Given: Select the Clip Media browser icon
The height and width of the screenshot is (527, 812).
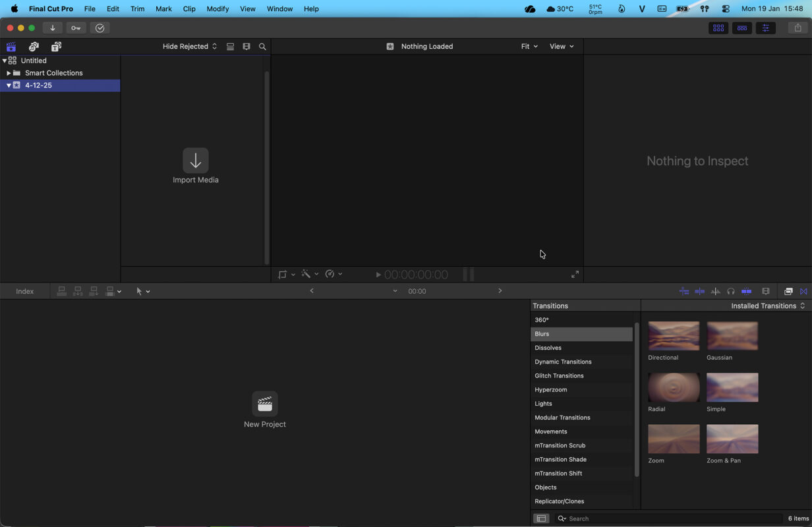Looking at the screenshot, I should point(11,47).
